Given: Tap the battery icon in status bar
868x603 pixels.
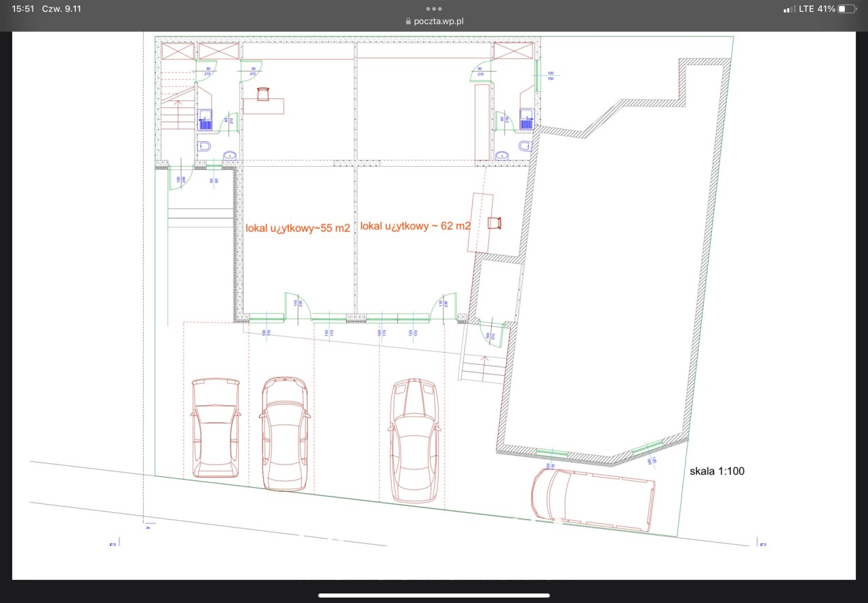Looking at the screenshot, I should point(846,9).
